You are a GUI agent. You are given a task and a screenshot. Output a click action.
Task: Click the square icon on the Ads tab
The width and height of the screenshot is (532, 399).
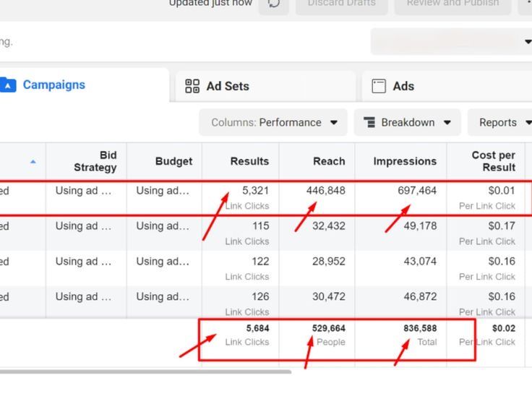click(x=379, y=86)
